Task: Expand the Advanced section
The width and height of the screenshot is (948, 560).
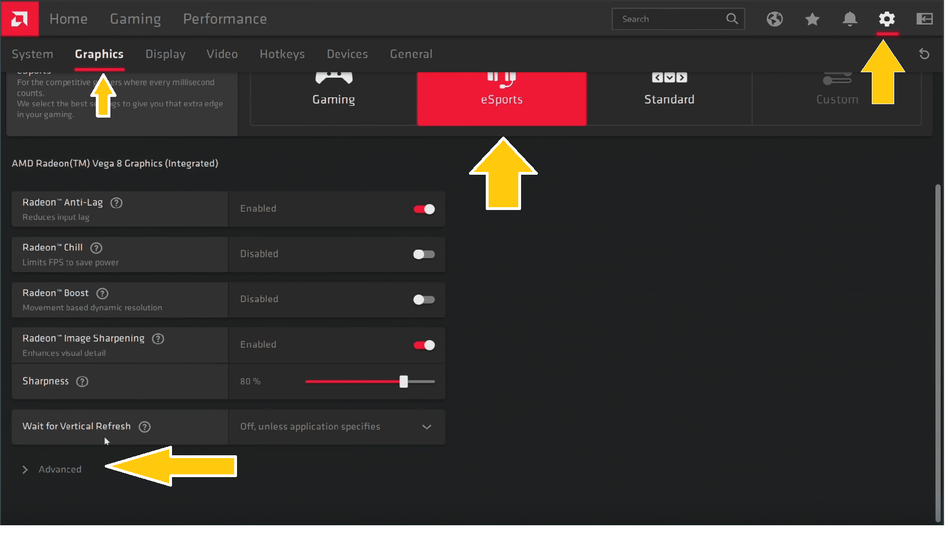Action: point(59,469)
